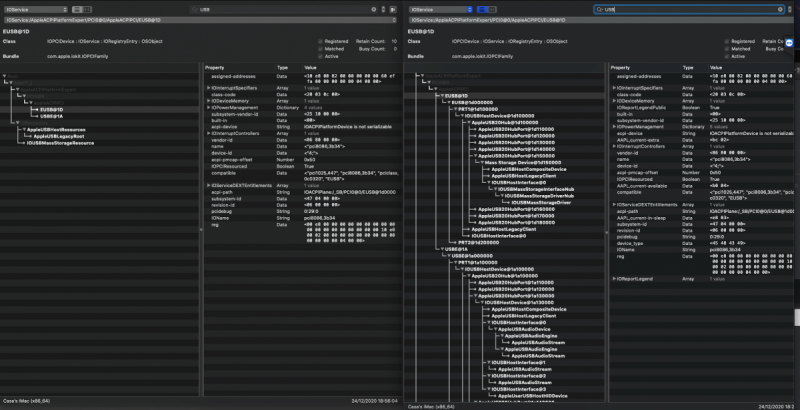Select IOUSBMassStorageResource in left tree
Screen dimensions: 800x410
pos(60,143)
